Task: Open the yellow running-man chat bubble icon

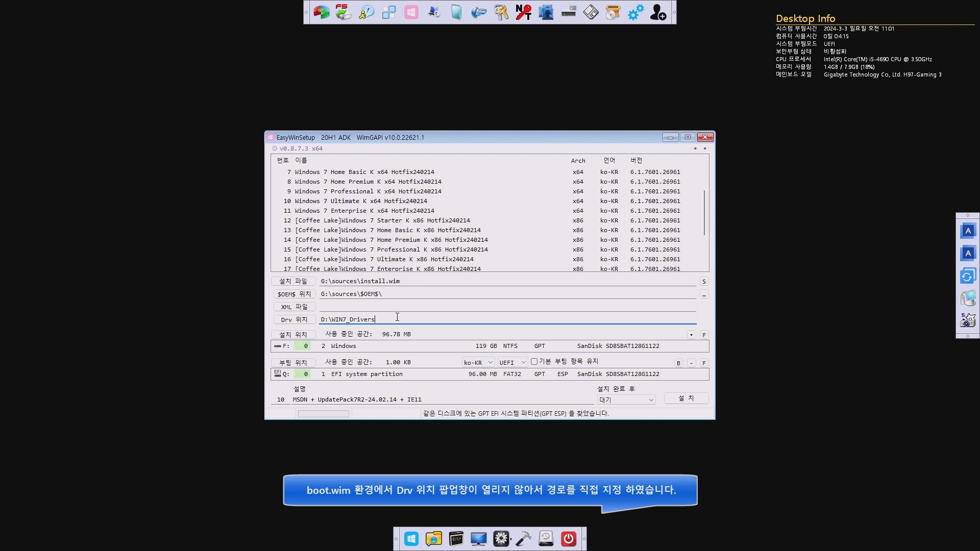Action: pos(366,12)
